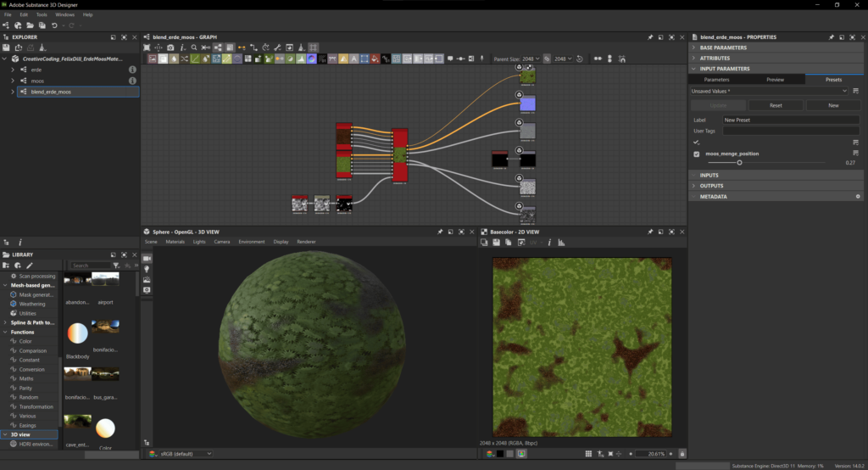
Task: Switch to the Parameters tab
Action: 716,79
